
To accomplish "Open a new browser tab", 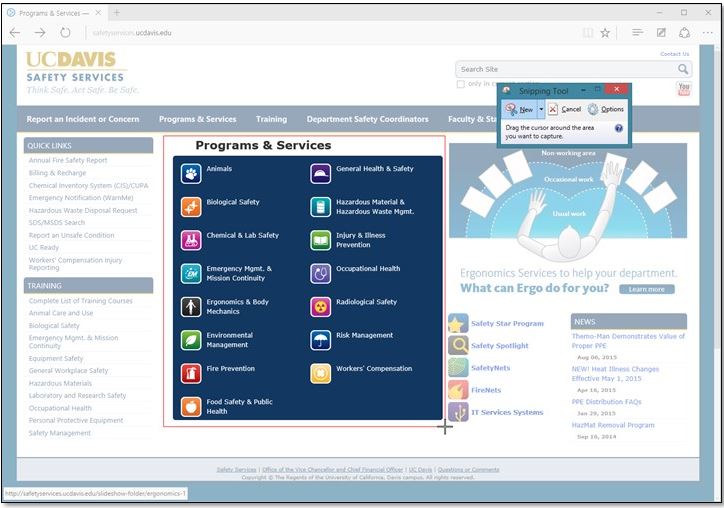I will pos(117,13).
